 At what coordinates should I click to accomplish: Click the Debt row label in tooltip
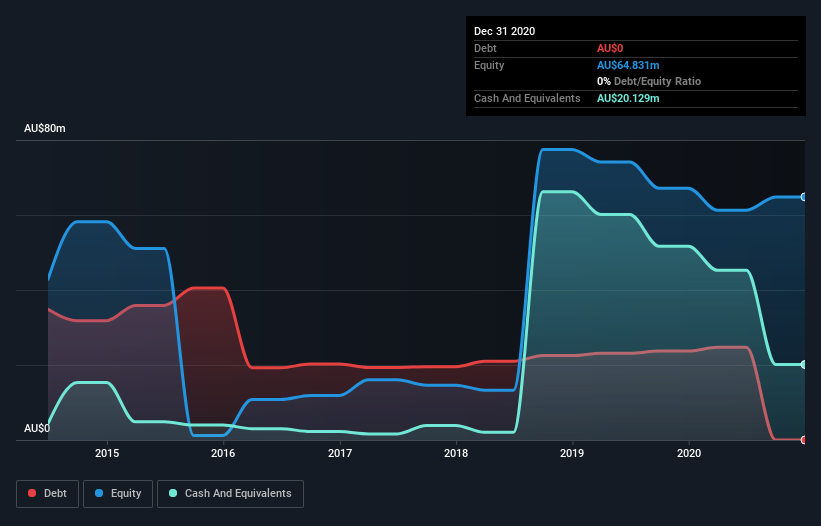(x=485, y=48)
